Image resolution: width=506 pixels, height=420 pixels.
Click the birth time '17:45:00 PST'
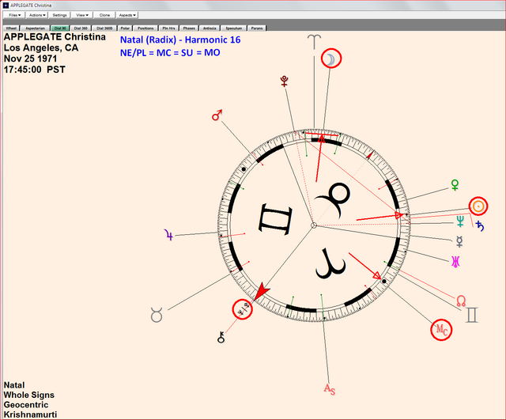[35, 70]
